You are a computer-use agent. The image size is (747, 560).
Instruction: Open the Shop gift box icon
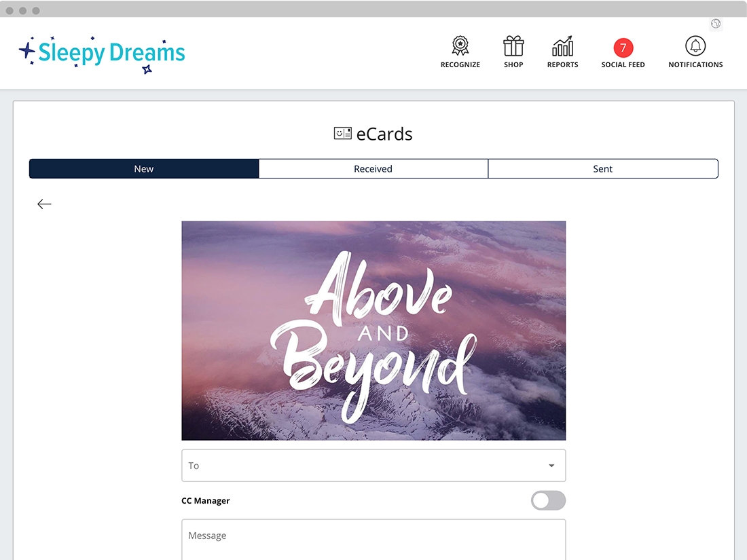coord(513,46)
